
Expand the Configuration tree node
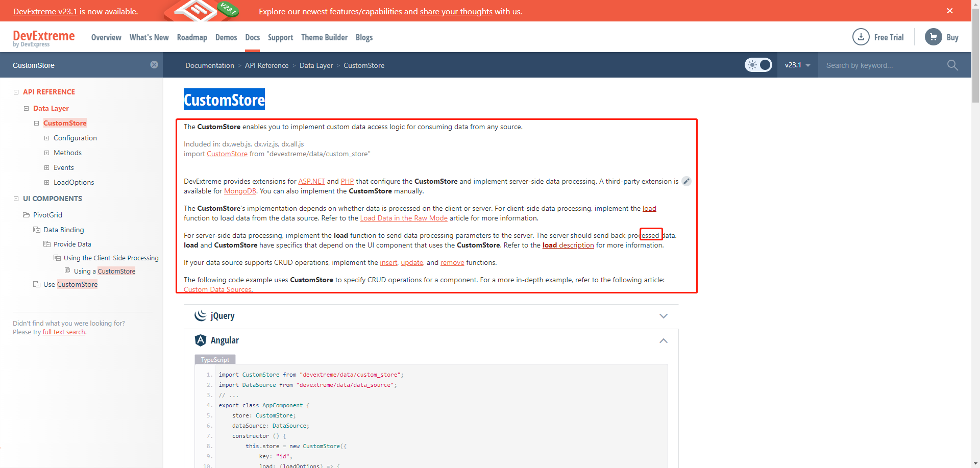46,138
